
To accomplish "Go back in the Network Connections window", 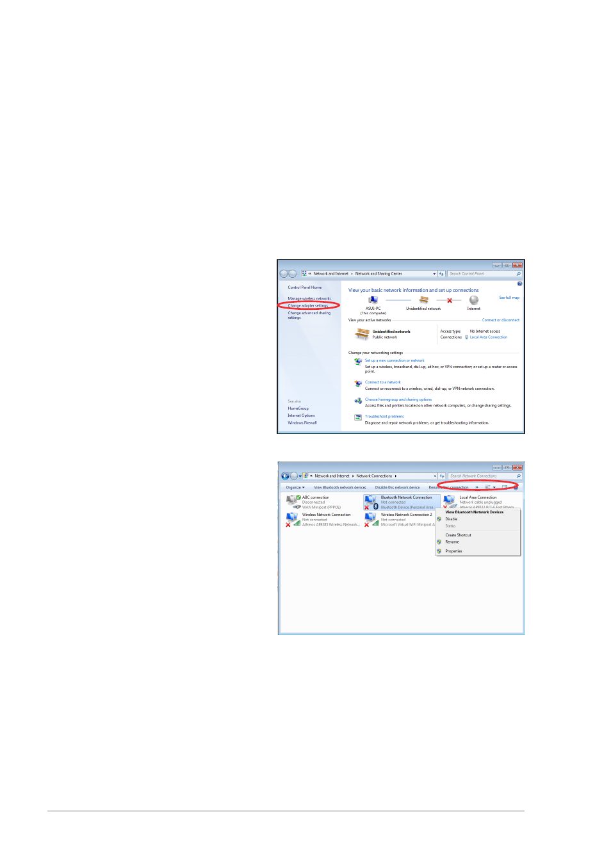I will pyautogui.click(x=285, y=476).
